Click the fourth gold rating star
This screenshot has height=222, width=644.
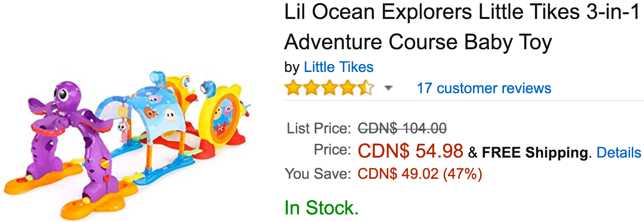pyautogui.click(x=347, y=88)
